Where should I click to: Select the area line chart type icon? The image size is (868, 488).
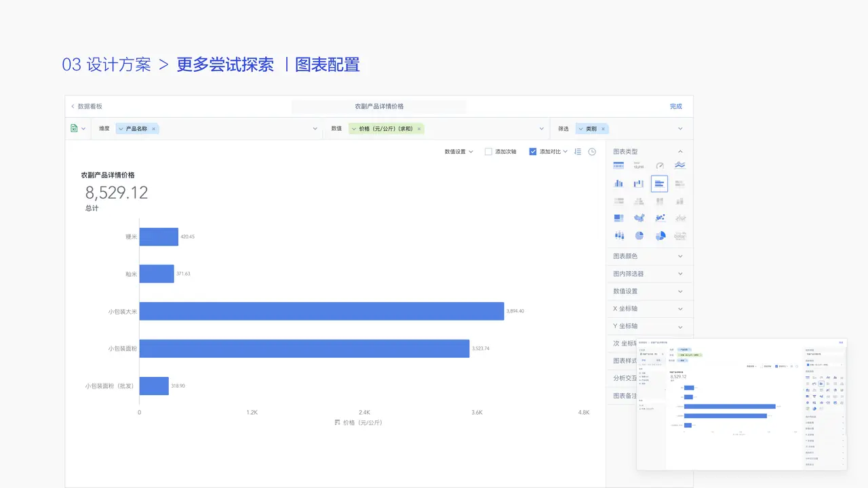(x=680, y=165)
